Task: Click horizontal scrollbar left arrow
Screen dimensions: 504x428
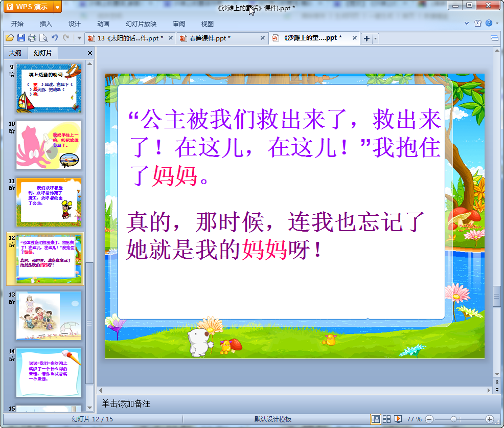Action: click(101, 390)
